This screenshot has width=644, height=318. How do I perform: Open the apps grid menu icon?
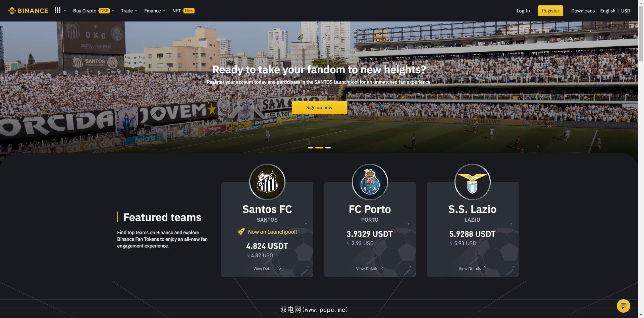(58, 10)
